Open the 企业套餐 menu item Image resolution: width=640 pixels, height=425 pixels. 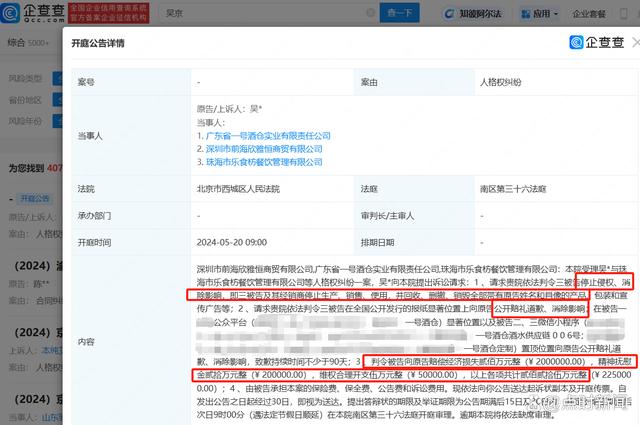[589, 14]
